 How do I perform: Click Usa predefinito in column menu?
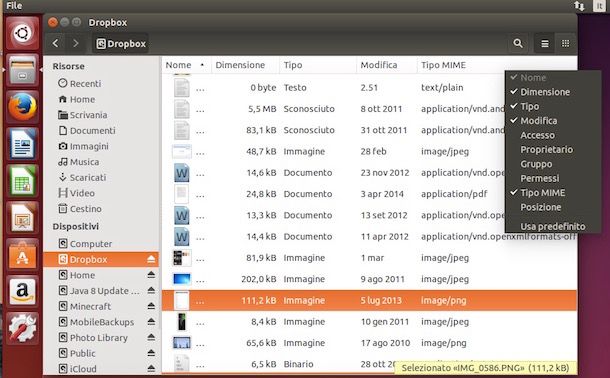tap(552, 226)
